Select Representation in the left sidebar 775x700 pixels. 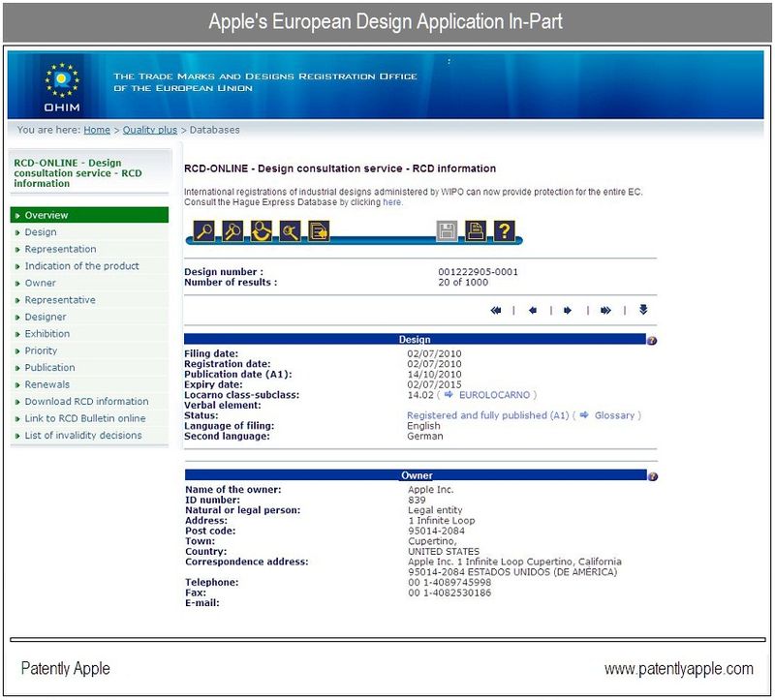60,249
